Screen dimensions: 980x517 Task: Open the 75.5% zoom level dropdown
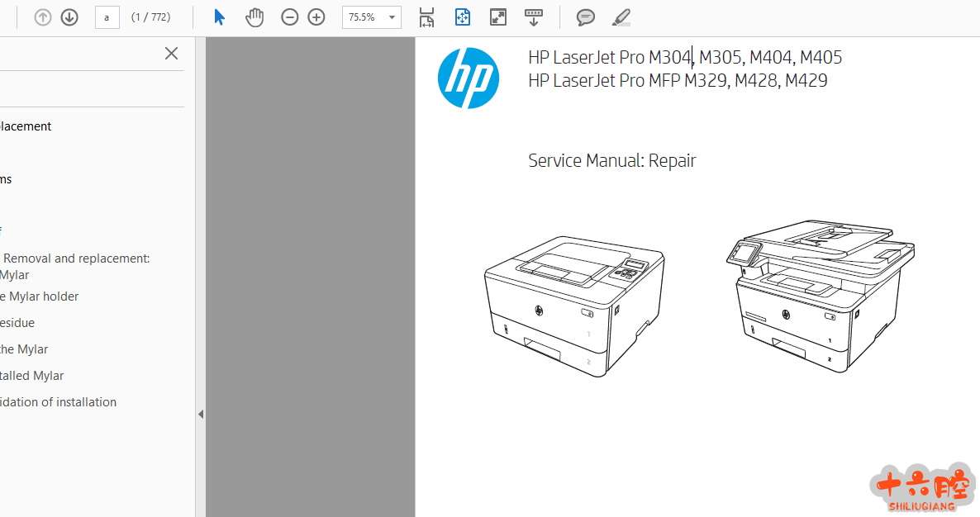[392, 17]
